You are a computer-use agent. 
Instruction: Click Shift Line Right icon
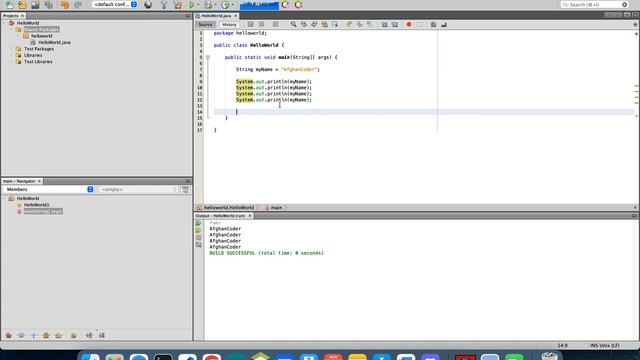395,24
